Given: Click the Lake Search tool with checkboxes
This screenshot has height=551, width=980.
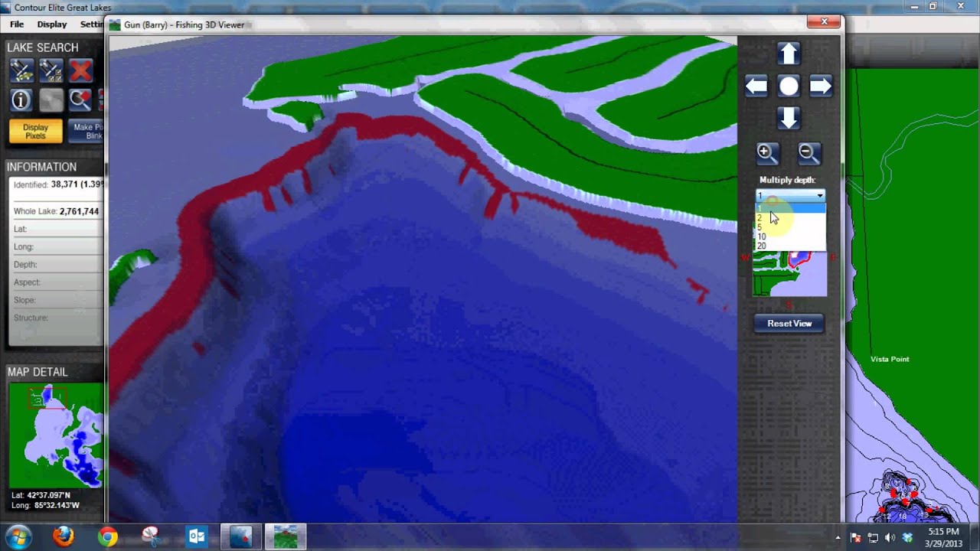Looking at the screenshot, I should (51, 71).
